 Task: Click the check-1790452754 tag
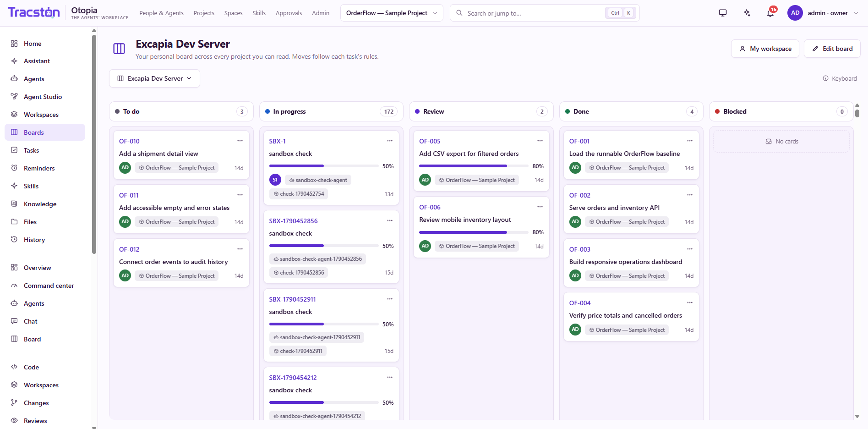tap(299, 194)
